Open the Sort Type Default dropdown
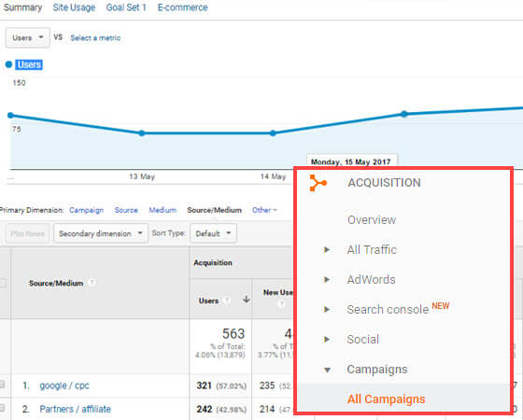 pos(214,233)
